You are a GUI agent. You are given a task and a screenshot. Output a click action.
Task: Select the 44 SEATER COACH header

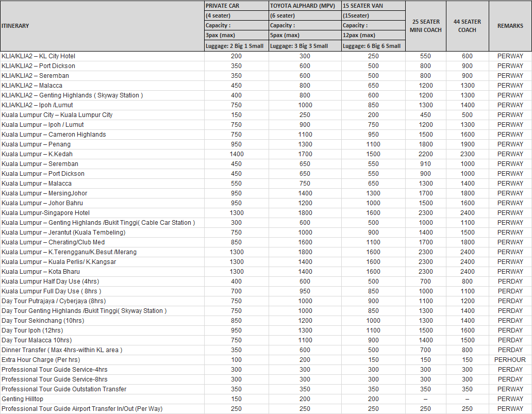click(467, 26)
